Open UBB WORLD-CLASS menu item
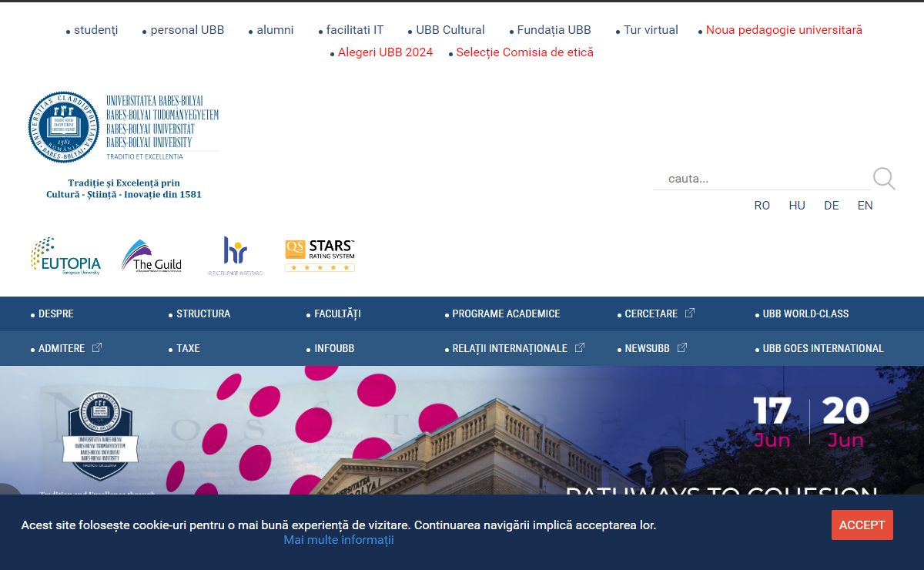 [805, 314]
